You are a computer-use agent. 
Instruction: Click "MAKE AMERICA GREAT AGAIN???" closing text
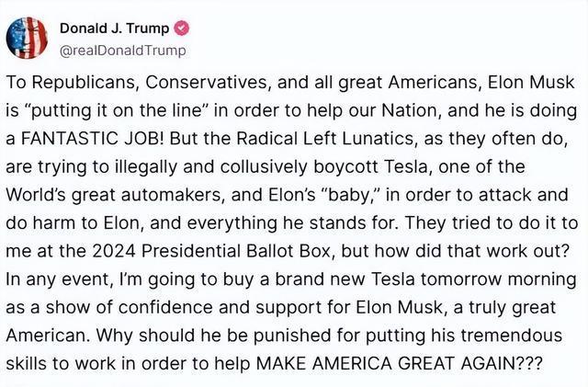(x=399, y=363)
